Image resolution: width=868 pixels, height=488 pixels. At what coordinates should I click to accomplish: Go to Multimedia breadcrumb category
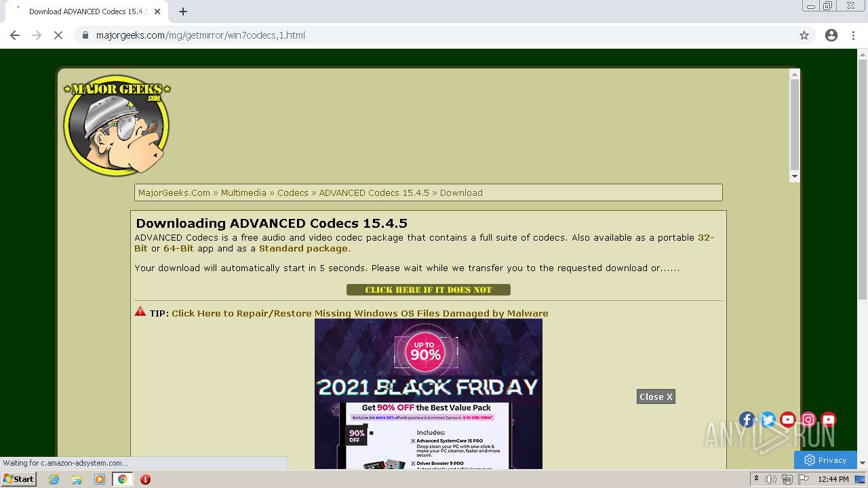pos(243,192)
